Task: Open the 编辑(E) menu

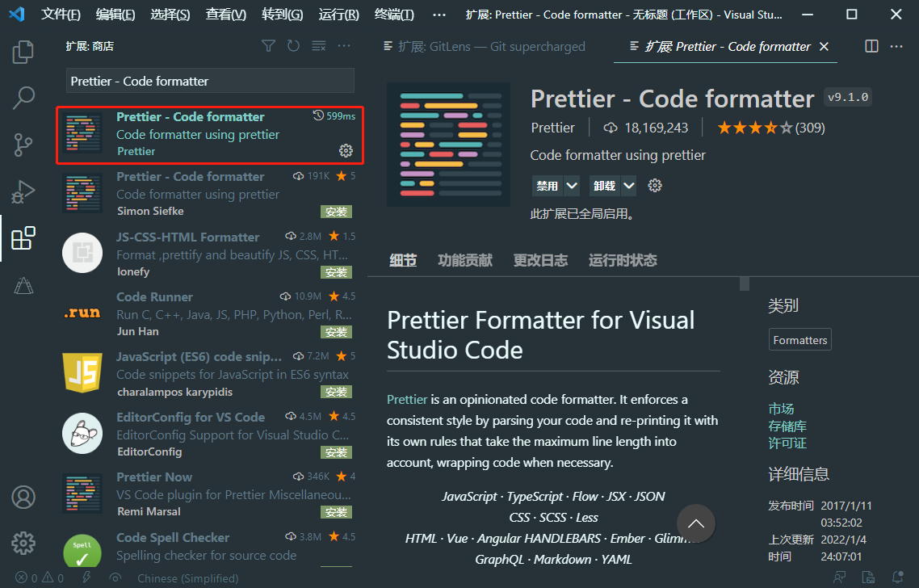Action: point(115,15)
